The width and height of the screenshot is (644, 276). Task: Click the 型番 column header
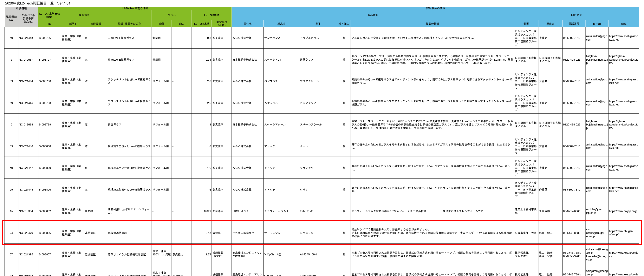pyautogui.click(x=318, y=24)
